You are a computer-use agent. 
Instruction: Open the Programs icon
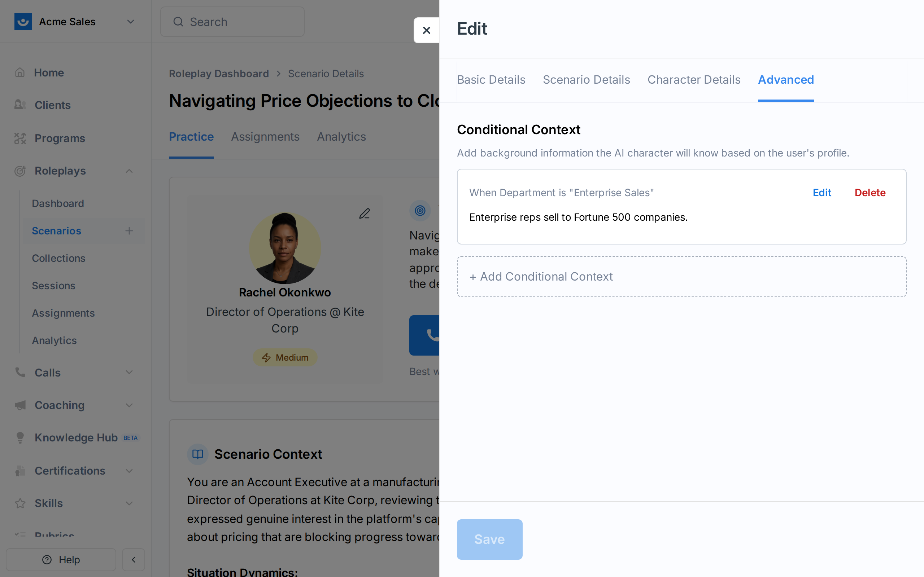point(20,138)
